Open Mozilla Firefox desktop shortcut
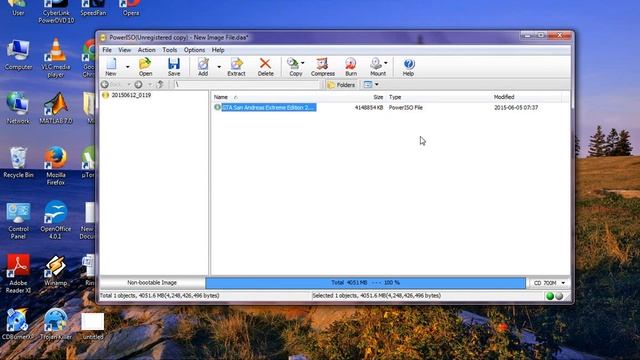This screenshot has width=640, height=360. 56,166
